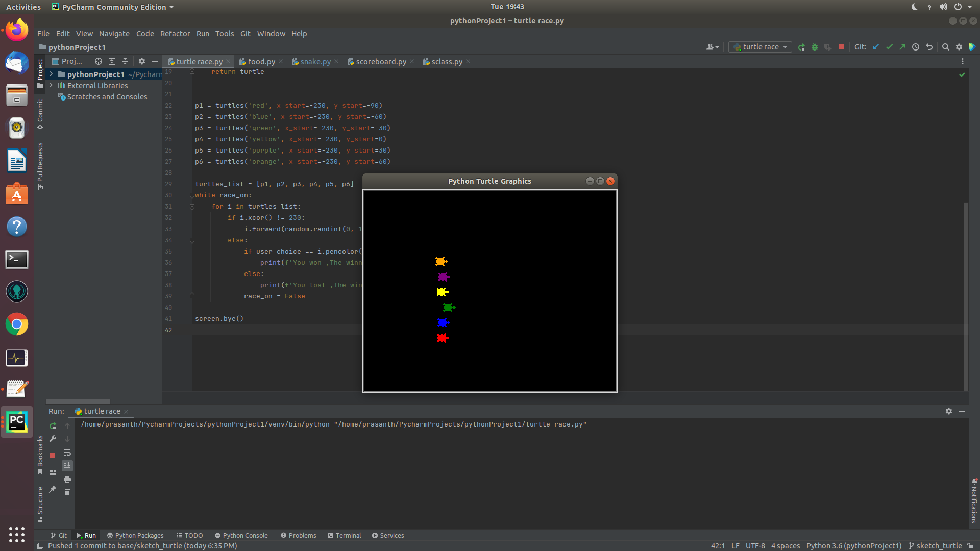Click the Git push arrow icon
This screenshot has width=980, height=551.
click(x=902, y=47)
